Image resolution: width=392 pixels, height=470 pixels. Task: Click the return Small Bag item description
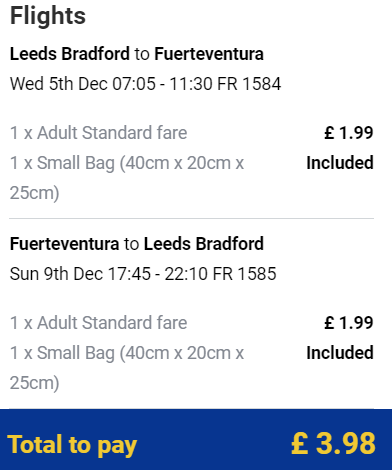click(x=127, y=368)
